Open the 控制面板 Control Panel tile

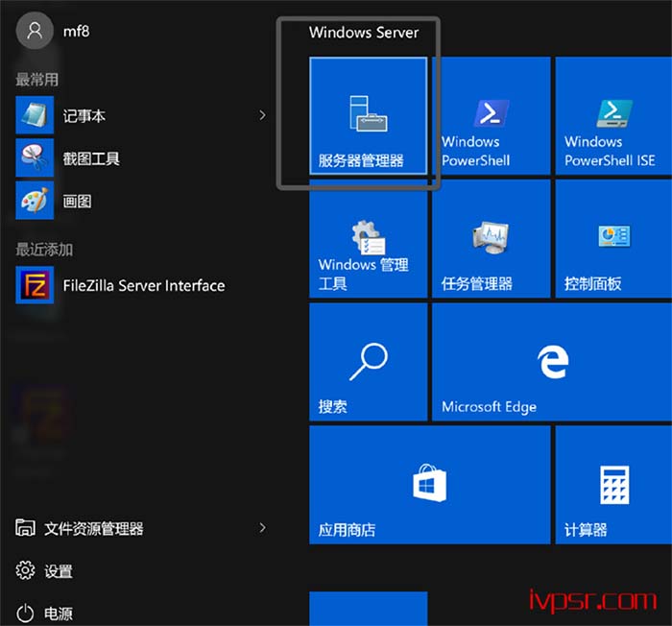pos(613,239)
